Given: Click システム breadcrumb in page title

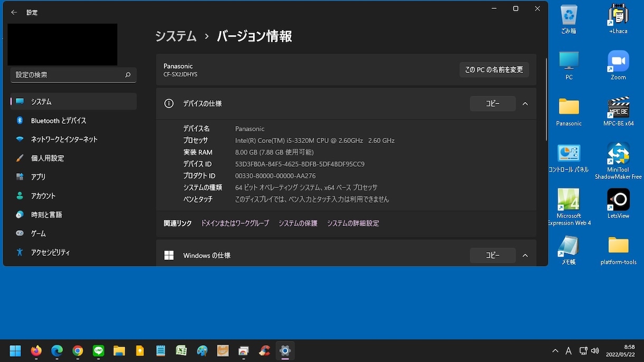Looking at the screenshot, I should tap(176, 36).
